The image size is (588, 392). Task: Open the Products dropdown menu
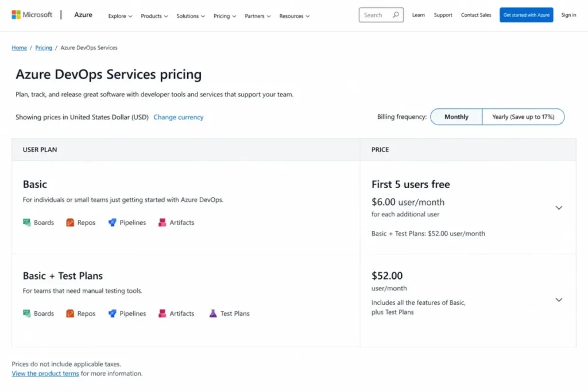coord(154,16)
